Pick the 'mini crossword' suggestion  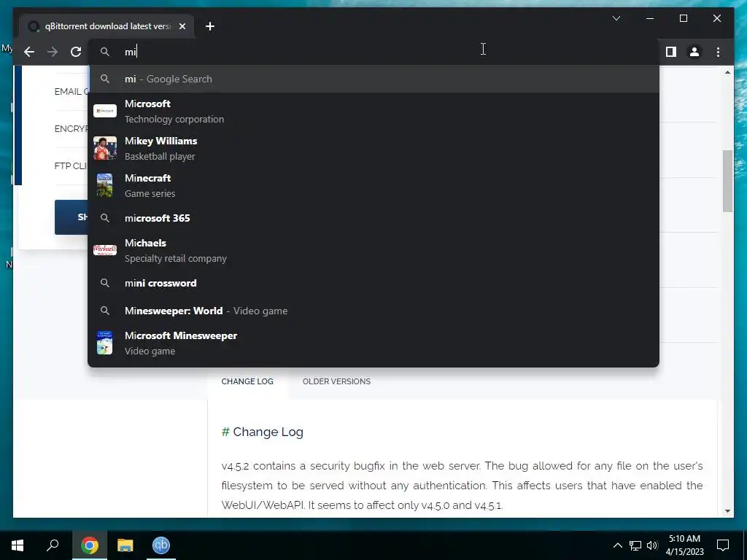click(x=373, y=284)
